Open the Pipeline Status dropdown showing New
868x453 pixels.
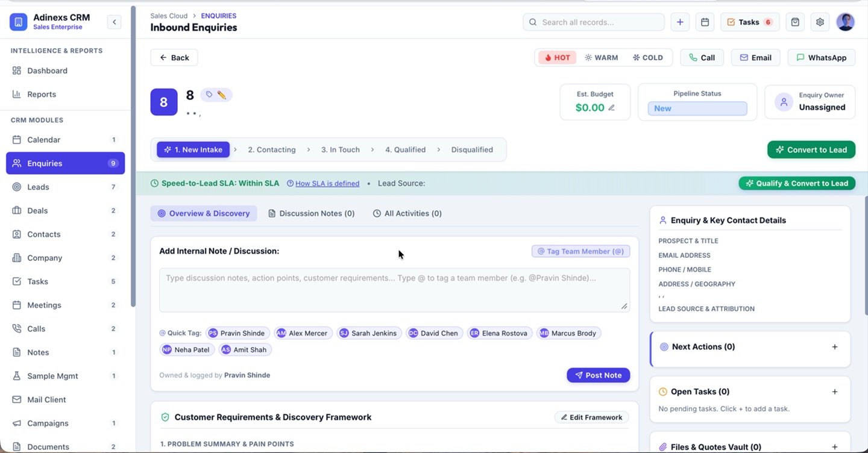click(x=697, y=108)
